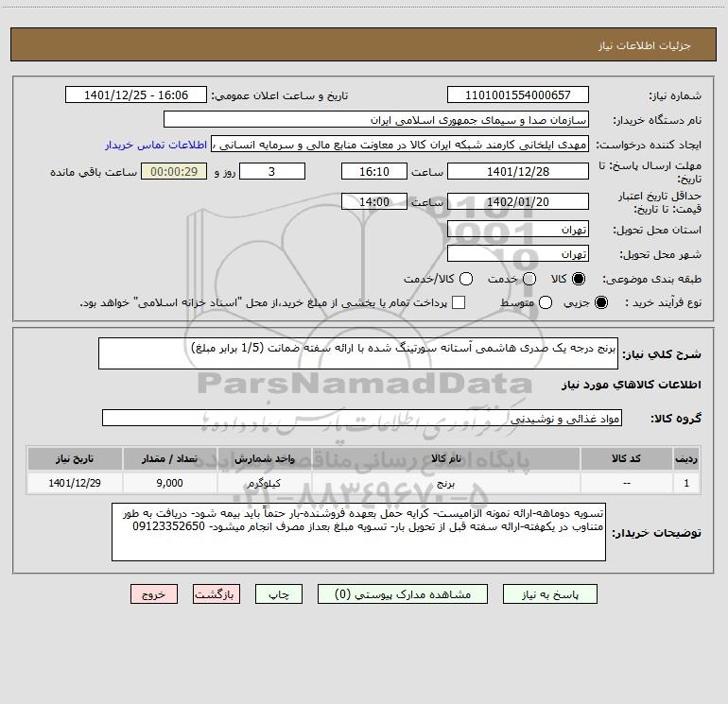The image size is (728, 704).
Task: Click the deadline time field 16:10
Action: coord(374,171)
